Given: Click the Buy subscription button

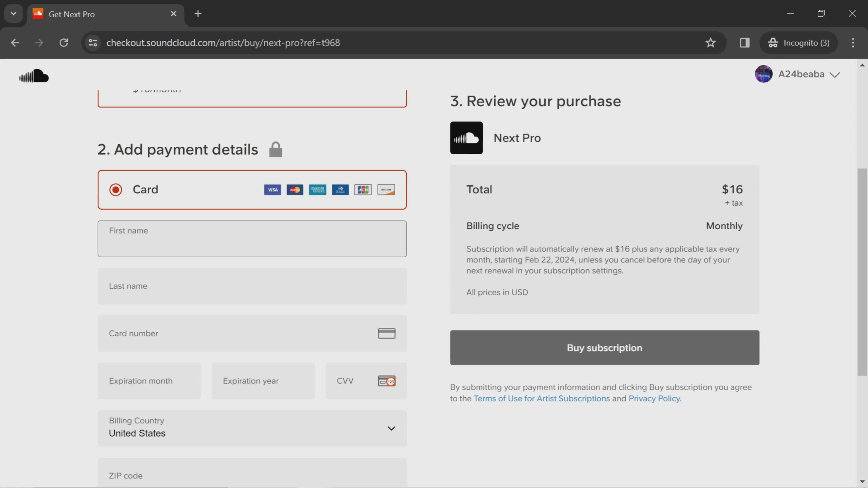Looking at the screenshot, I should [604, 347].
